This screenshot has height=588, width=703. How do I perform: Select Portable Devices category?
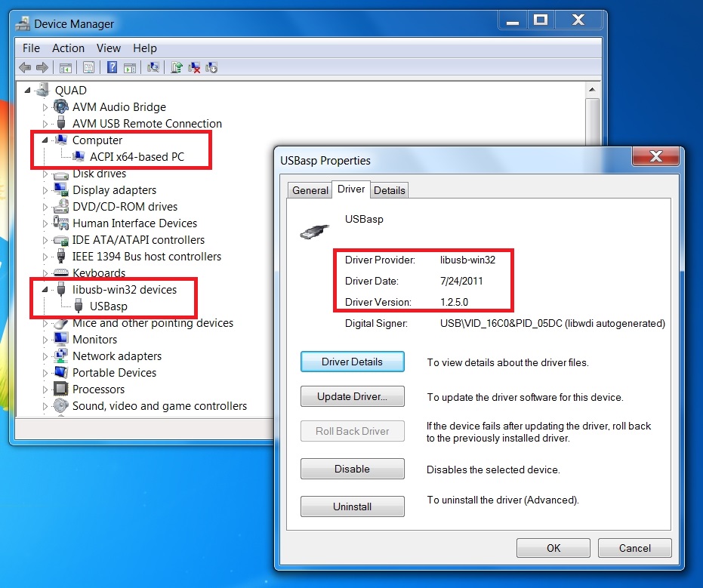(114, 373)
